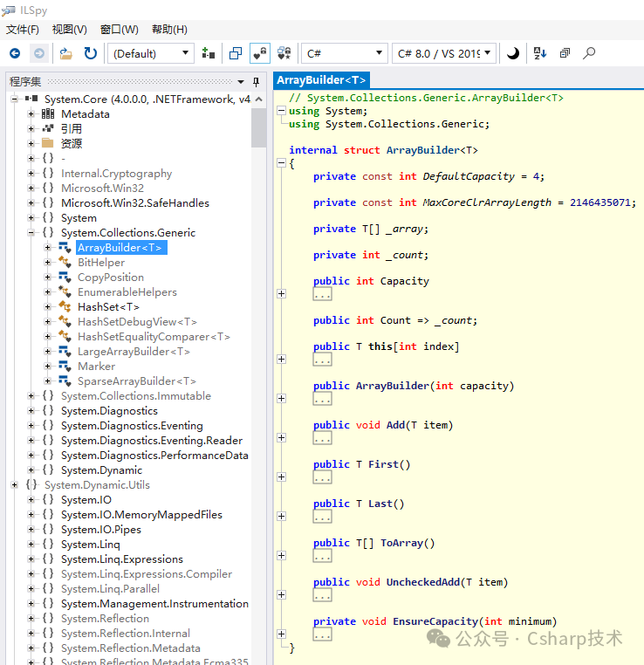644x665 pixels.
Task: Open the (Default) assembly list dropdown
Action: pos(151,53)
